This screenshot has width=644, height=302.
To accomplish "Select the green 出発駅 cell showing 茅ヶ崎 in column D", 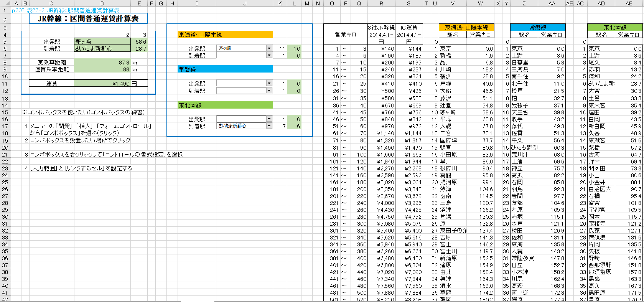I will (x=102, y=41).
